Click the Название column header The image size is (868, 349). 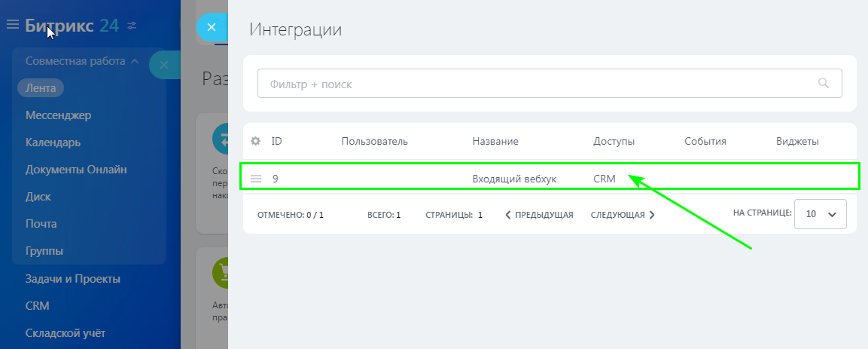point(495,141)
